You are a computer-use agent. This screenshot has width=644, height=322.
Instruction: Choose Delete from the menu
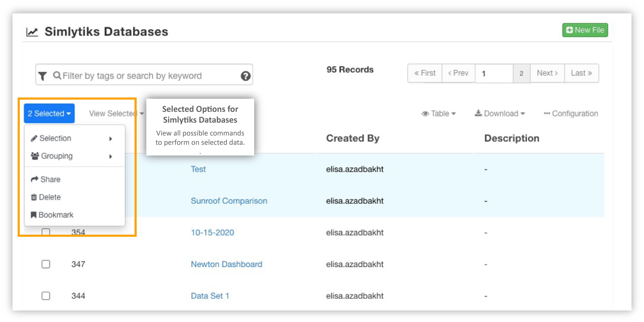point(74,197)
